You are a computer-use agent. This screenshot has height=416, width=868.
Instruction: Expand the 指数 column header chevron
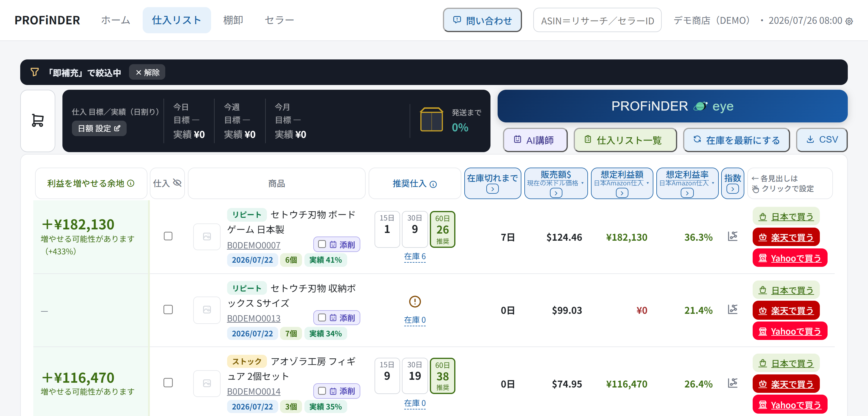(x=732, y=189)
